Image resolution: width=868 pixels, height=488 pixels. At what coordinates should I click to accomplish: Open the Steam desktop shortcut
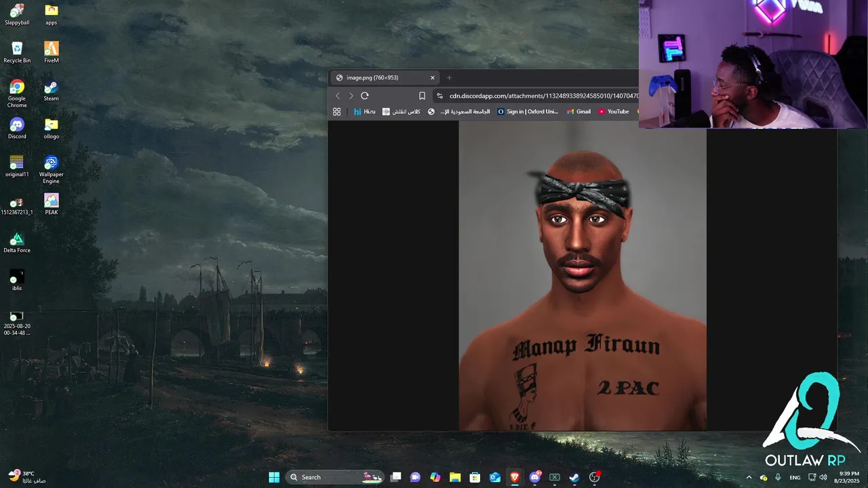pyautogui.click(x=51, y=90)
